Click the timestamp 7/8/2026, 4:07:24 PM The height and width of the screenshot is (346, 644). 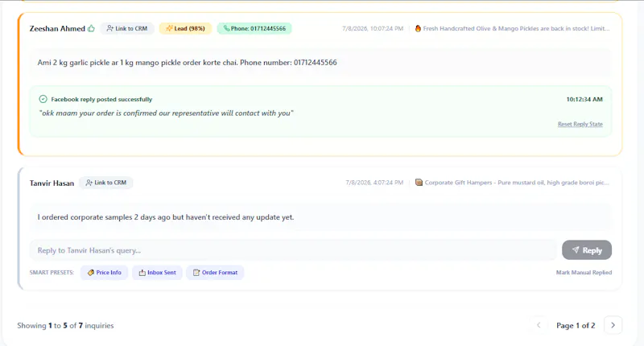coord(374,182)
